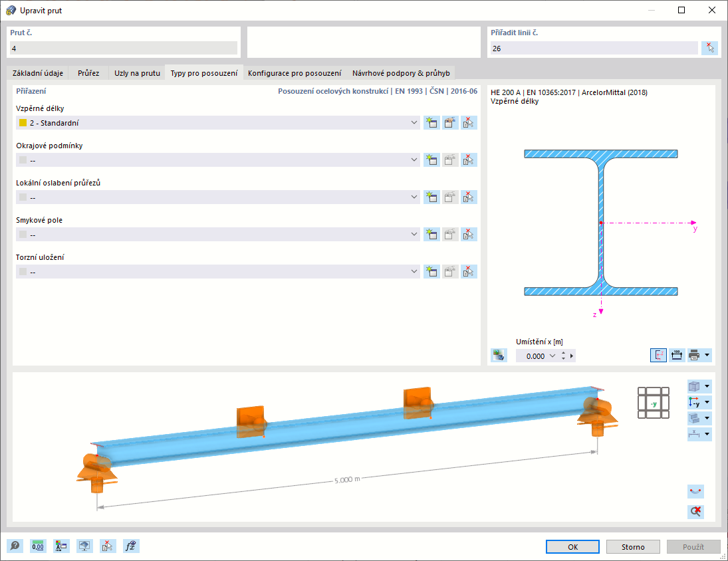728x561 pixels.
Task: Click Umístění x spinner arrows
Action: coord(563,356)
